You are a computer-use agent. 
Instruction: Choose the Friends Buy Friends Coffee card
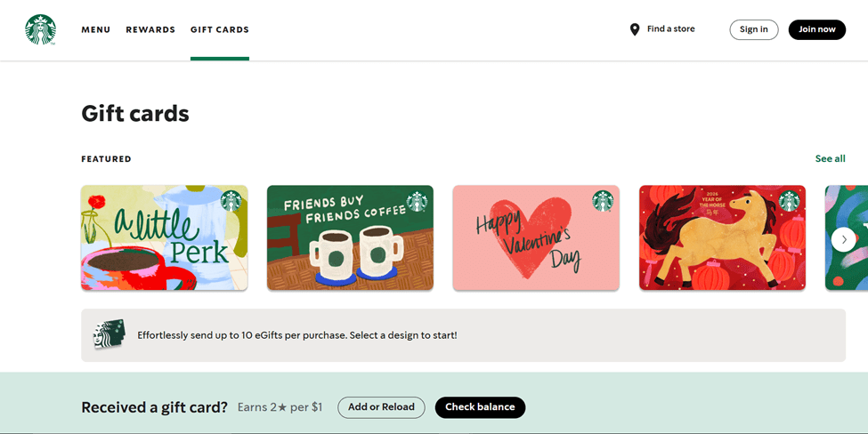[x=350, y=237]
